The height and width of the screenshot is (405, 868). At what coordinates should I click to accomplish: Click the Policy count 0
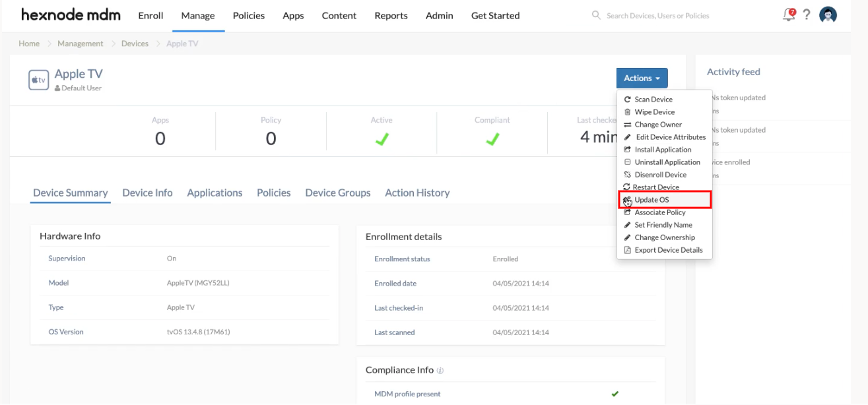[271, 139]
